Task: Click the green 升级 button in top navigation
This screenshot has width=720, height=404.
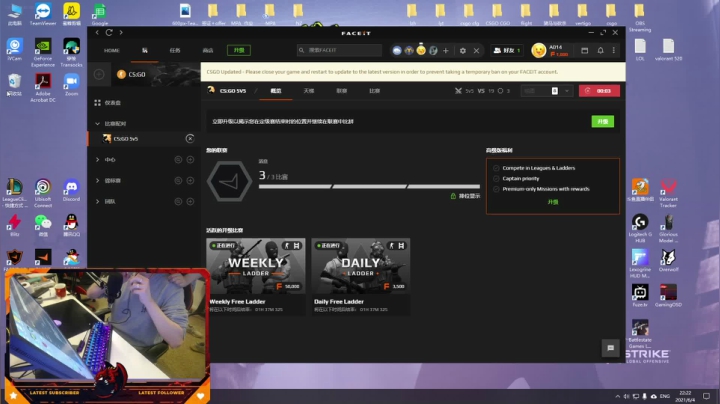Action: (x=239, y=50)
